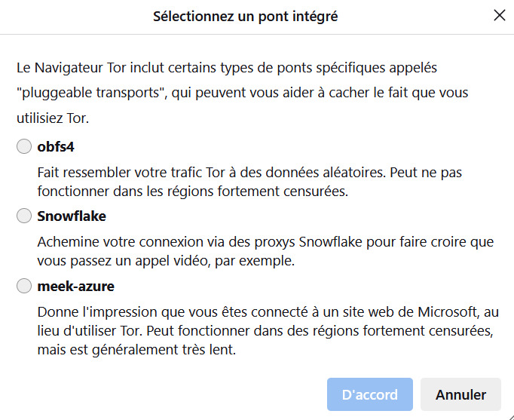Click the intro paragraph about pluggeable transports
The image size is (514, 420).
coord(243,93)
